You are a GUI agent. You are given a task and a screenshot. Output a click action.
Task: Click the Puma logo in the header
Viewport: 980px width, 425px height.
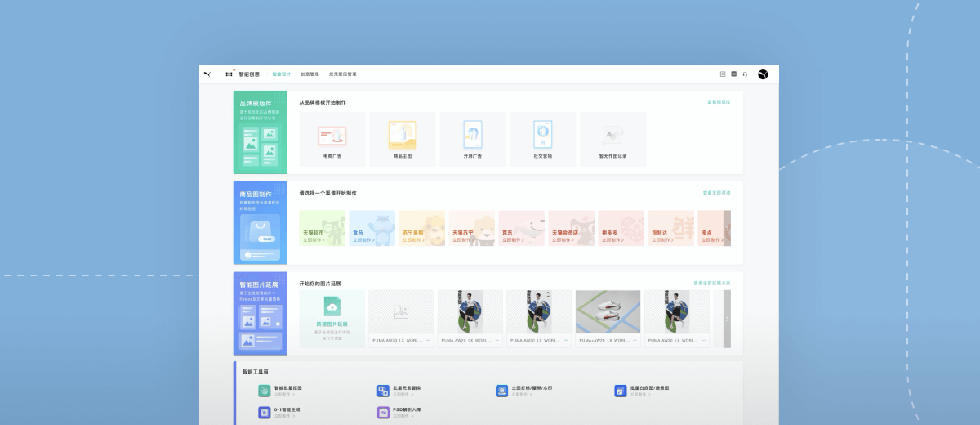pyautogui.click(x=207, y=74)
